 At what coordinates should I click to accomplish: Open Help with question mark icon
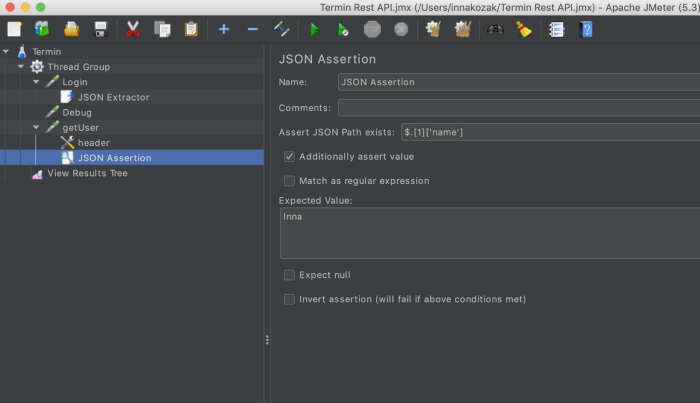(x=586, y=29)
